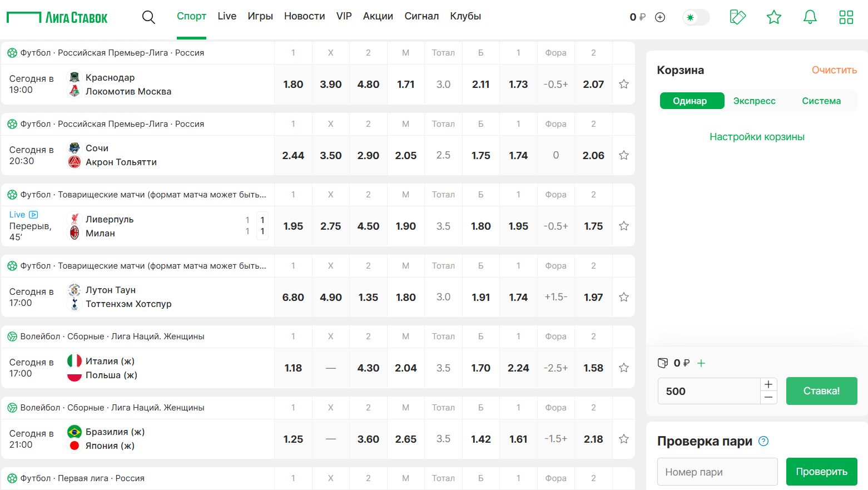Open the promo coupons ticket icon

coord(737,17)
